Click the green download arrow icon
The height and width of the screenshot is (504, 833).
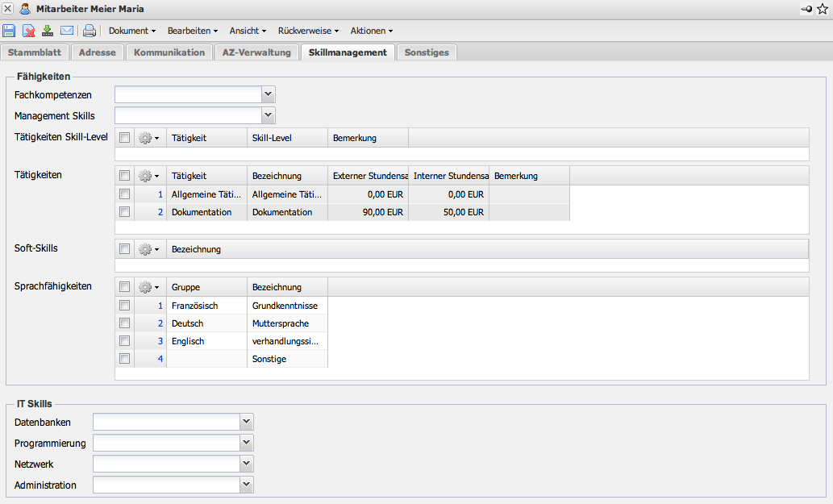pos(48,31)
